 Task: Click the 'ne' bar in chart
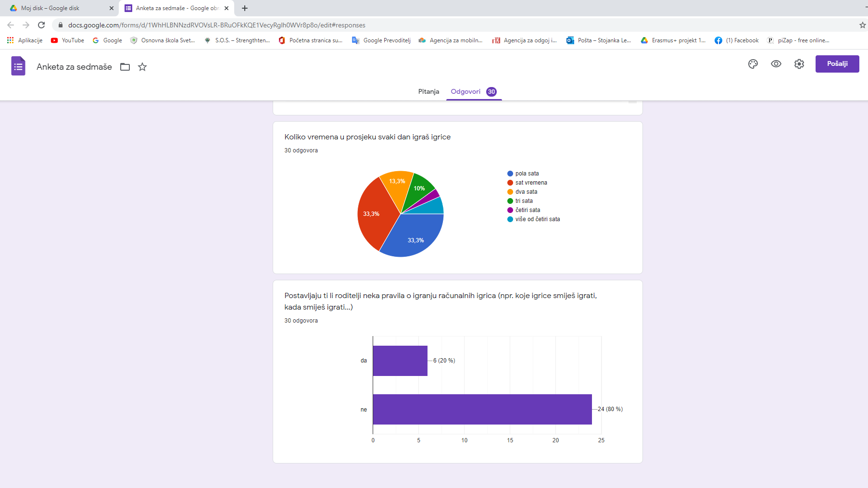(x=482, y=409)
